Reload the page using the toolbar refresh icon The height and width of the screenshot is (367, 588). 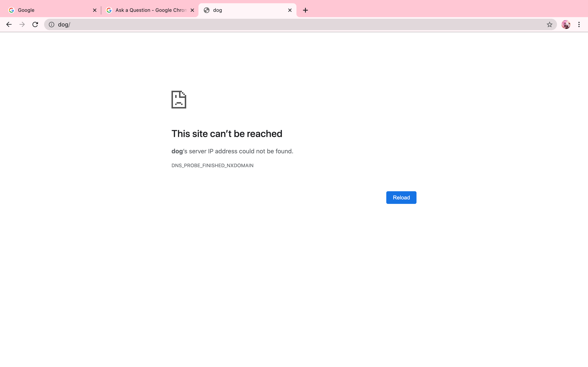[x=35, y=24]
